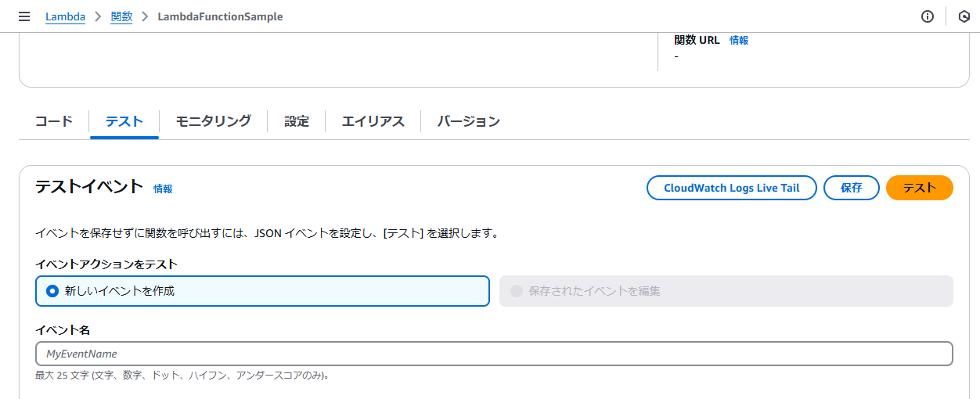Select the テスト tab
This screenshot has width=980, height=399.
124,121
